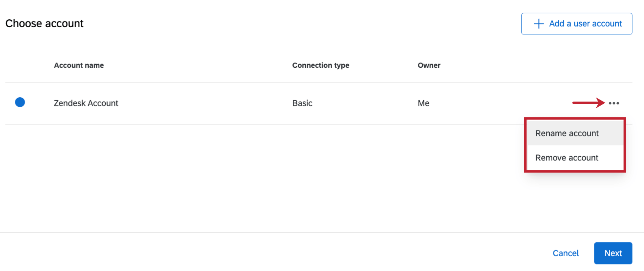The width and height of the screenshot is (644, 271).
Task: Click the Choose account heading
Action: point(44,23)
